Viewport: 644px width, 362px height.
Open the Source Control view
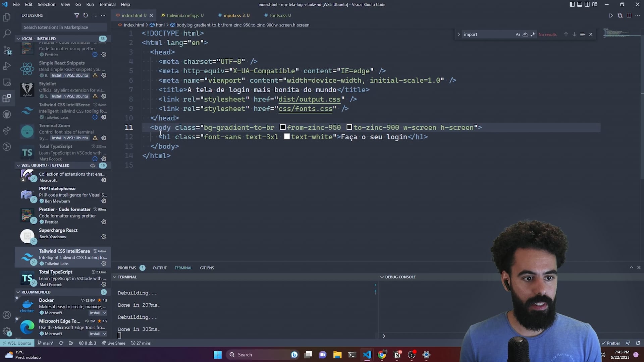tap(7, 50)
